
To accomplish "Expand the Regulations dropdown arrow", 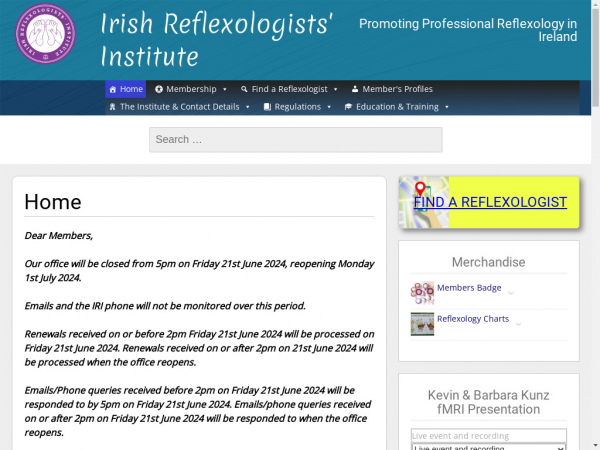I will [x=329, y=107].
